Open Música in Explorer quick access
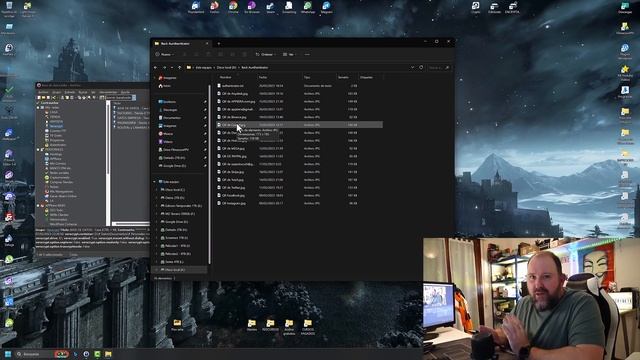The height and width of the screenshot is (360, 640). pyautogui.click(x=166, y=133)
